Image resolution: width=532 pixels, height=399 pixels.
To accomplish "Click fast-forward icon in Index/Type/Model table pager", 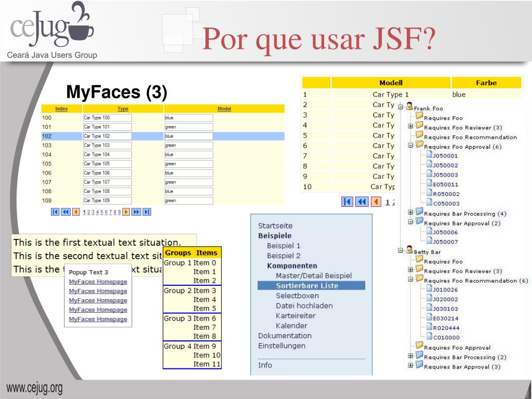I will (x=136, y=212).
